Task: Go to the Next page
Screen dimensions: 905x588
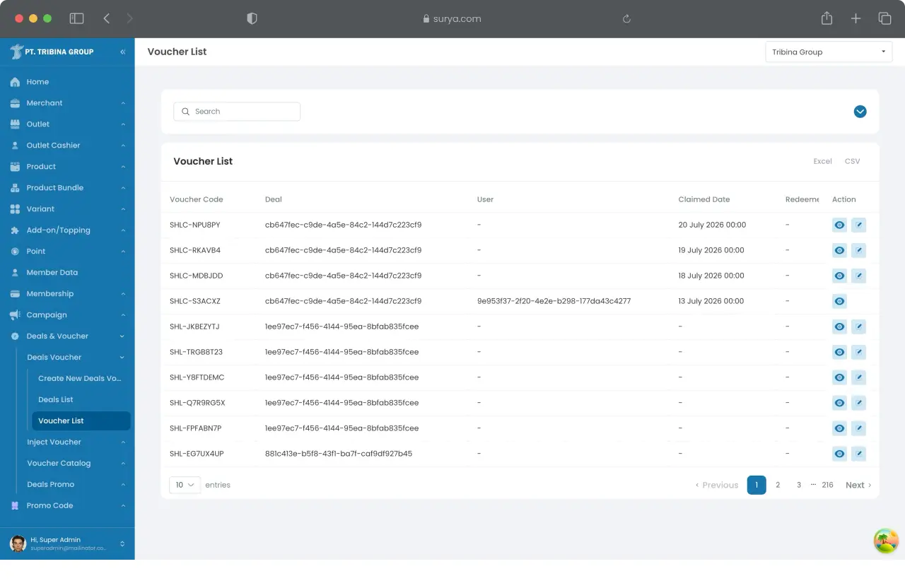Action: pos(858,485)
